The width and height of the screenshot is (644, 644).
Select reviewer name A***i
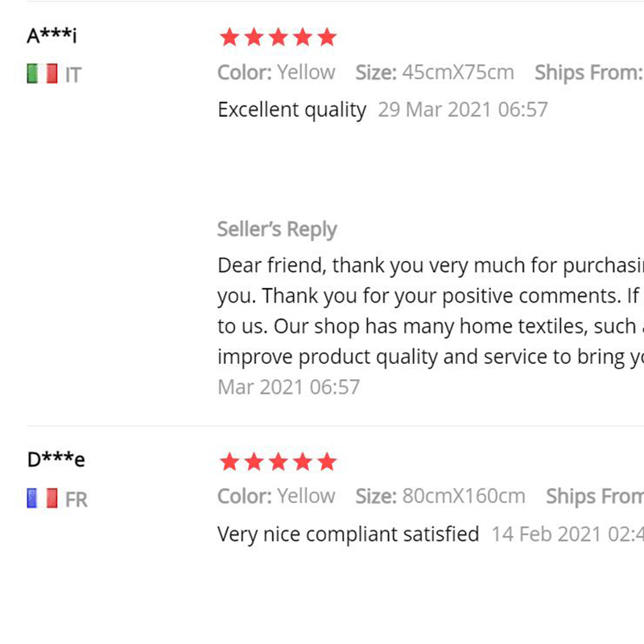pos(52,35)
